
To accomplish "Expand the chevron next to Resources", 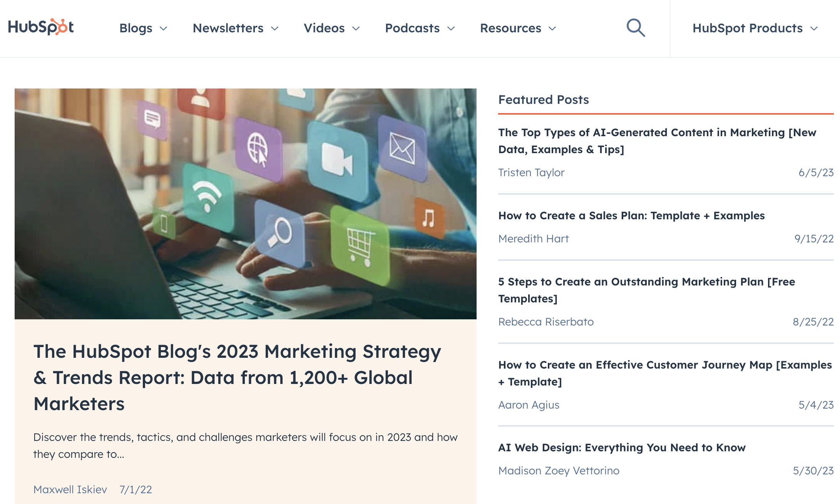I will (x=552, y=28).
